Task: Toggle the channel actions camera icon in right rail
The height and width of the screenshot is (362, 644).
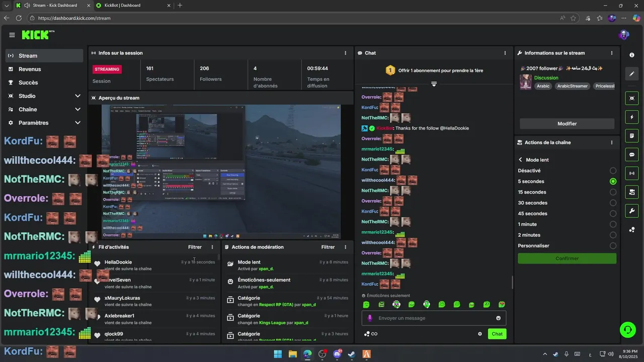Action: click(x=632, y=192)
